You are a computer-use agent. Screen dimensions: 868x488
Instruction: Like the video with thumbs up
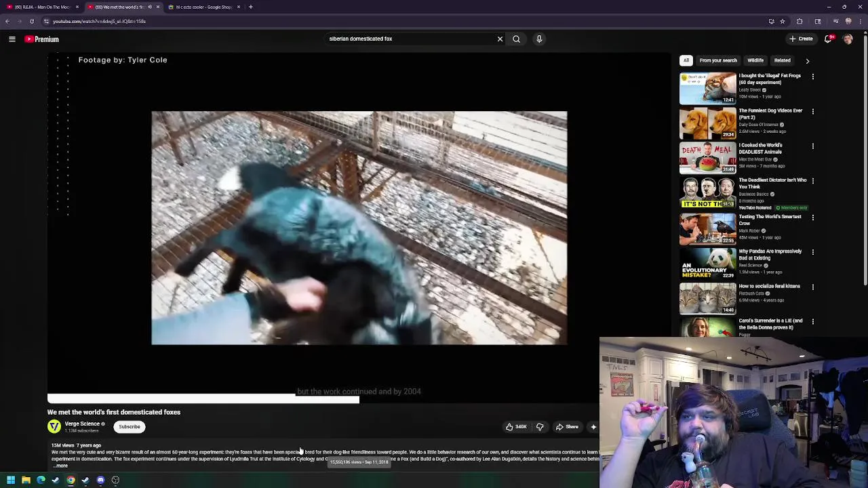(515, 427)
